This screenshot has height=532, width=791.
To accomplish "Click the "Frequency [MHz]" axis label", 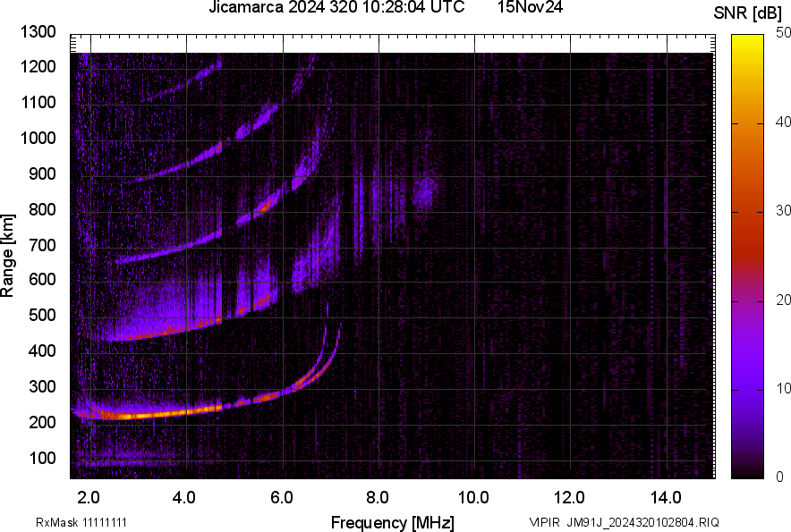I will click(x=395, y=520).
